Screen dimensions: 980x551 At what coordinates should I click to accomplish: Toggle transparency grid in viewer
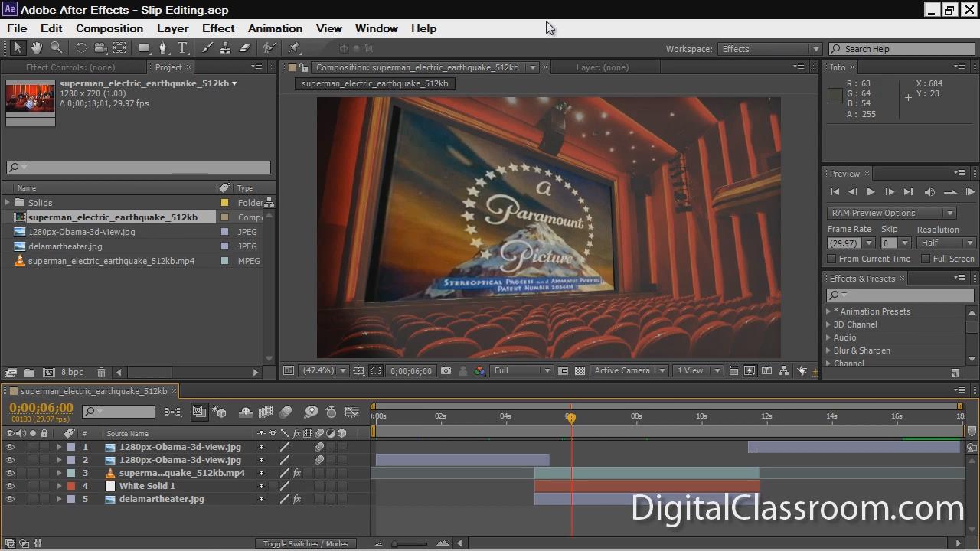[580, 371]
